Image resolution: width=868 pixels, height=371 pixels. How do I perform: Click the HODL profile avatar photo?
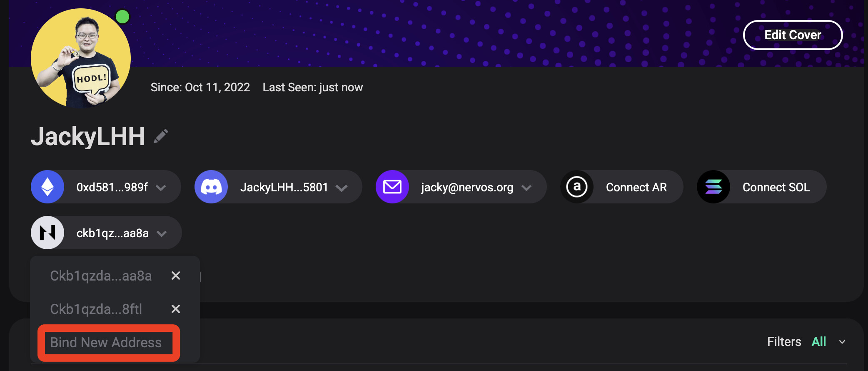tap(80, 58)
